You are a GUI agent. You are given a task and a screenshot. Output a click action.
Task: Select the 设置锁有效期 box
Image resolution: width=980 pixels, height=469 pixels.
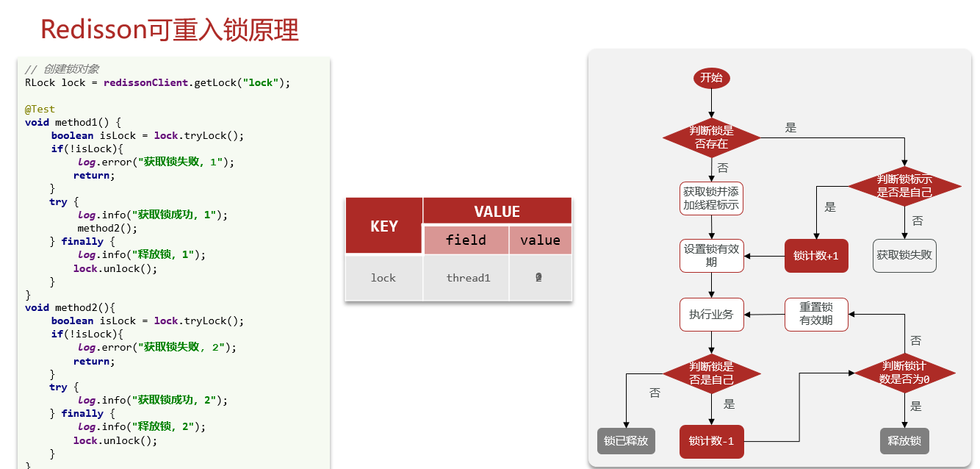coord(711,256)
